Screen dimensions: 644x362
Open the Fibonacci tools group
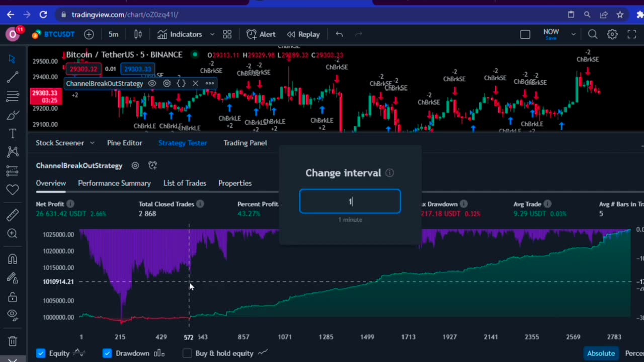(13, 96)
